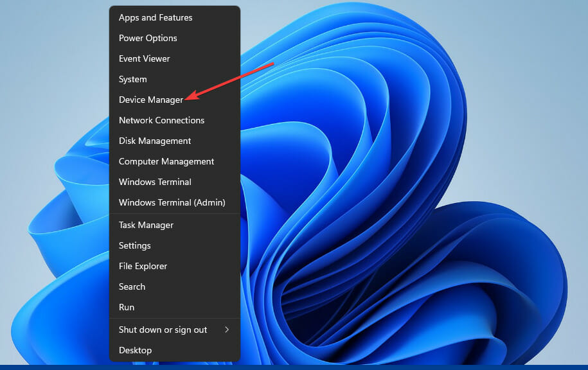This screenshot has width=588, height=370.
Task: Choose the Search menu entry
Action: (175, 286)
